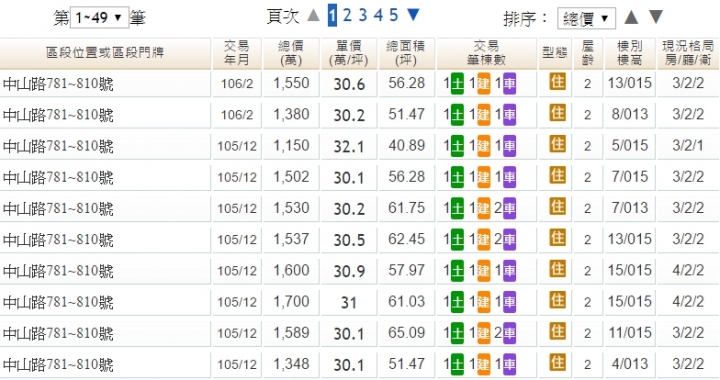
Task: Open the 第 1~49 筆 range dropdown
Action: point(99,18)
